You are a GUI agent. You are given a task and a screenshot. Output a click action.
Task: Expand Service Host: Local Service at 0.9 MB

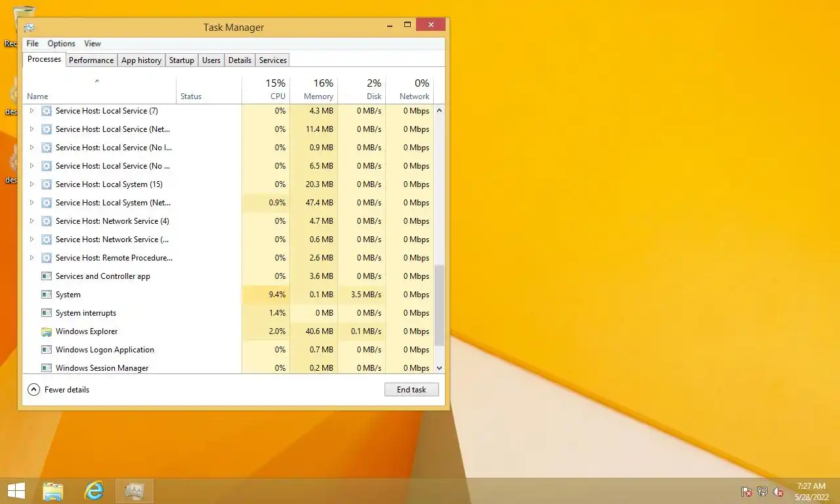coord(31,148)
